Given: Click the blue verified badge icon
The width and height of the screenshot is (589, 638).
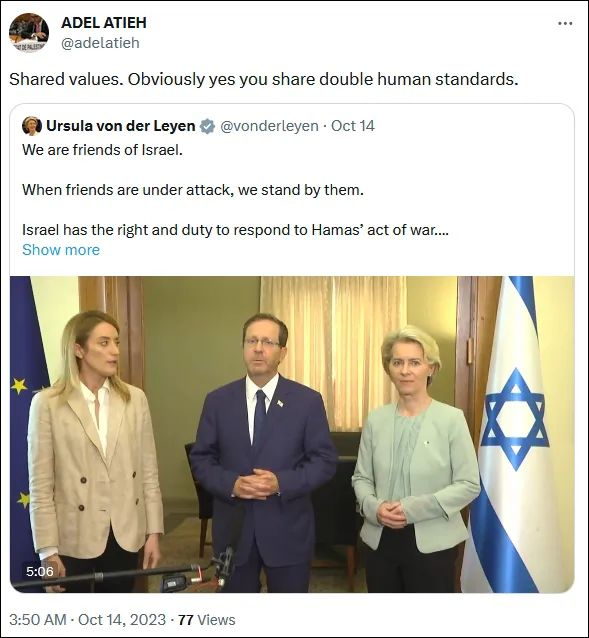Looking at the screenshot, I should [207, 126].
